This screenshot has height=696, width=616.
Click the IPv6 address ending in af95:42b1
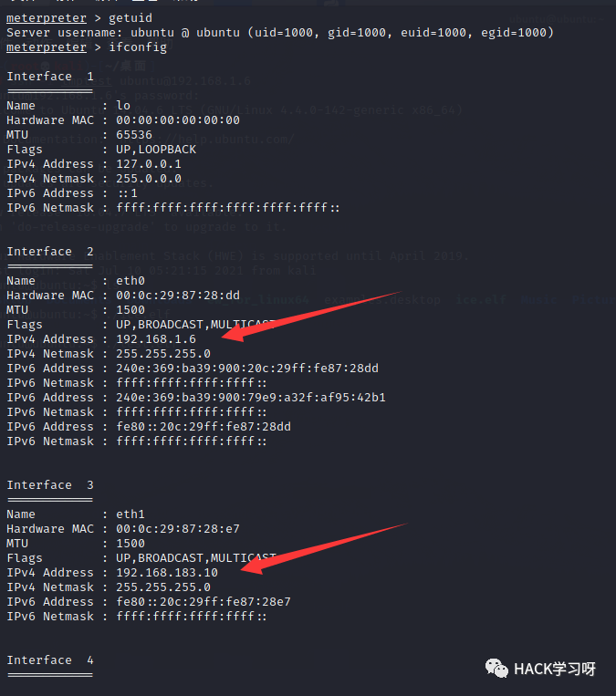250,398
